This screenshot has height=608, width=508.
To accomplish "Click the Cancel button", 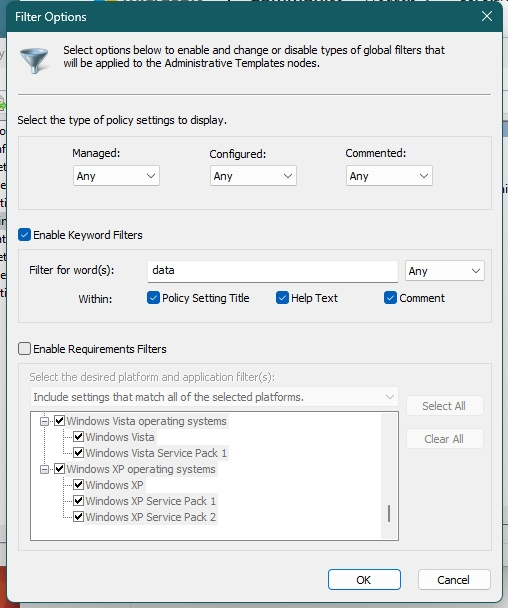I will pos(454,580).
